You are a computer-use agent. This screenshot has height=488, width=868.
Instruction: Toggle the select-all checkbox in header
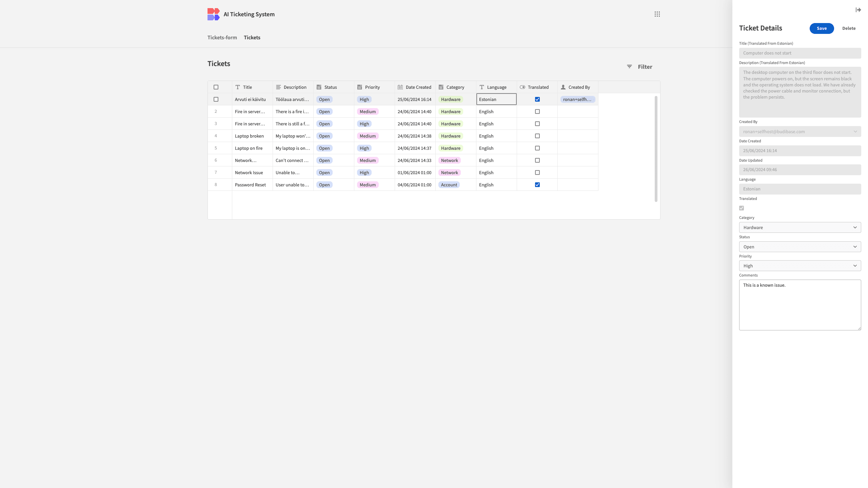[x=216, y=87]
